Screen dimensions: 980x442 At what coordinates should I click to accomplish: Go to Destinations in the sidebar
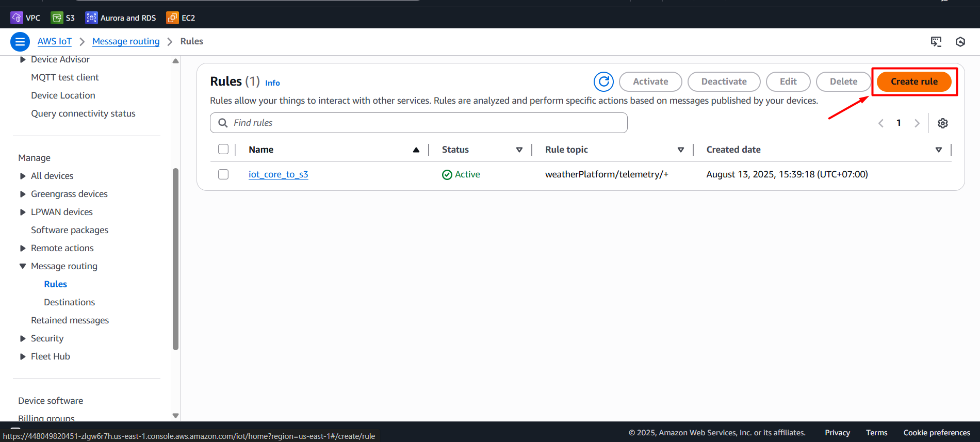click(69, 302)
